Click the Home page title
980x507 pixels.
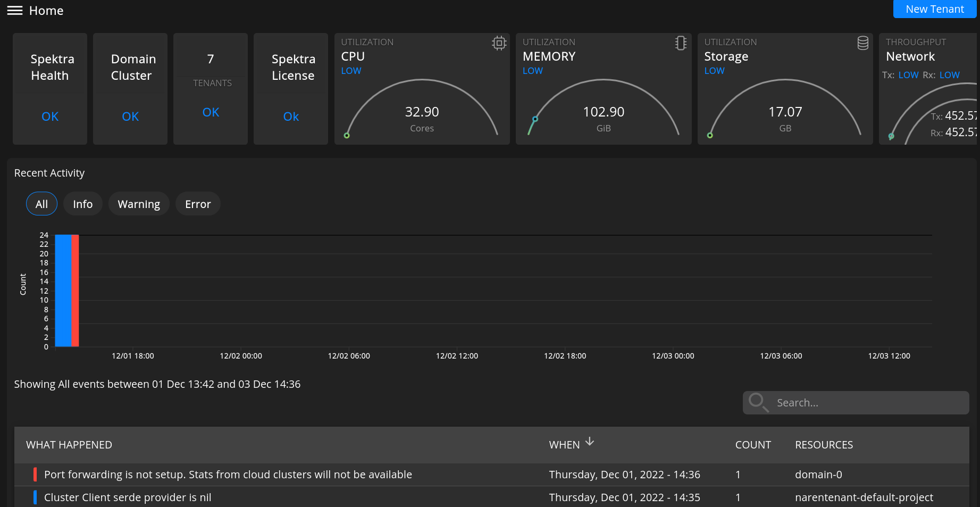46,11
